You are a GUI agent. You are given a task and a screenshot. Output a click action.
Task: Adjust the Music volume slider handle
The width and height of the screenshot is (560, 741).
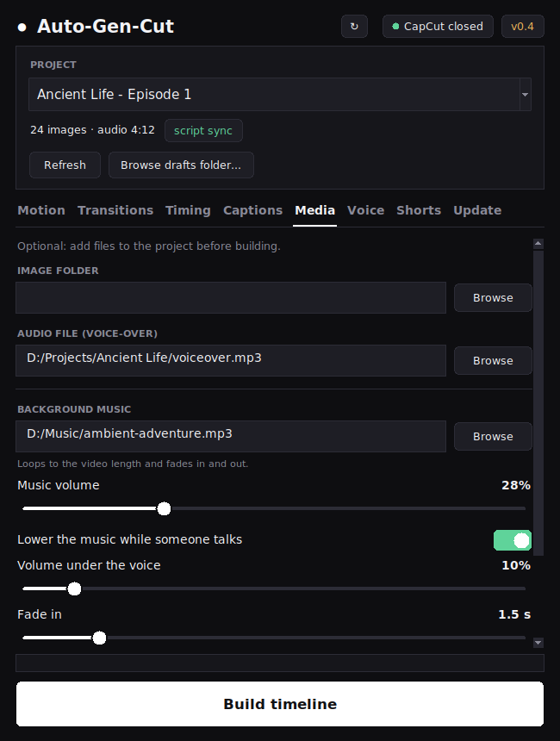coord(164,509)
